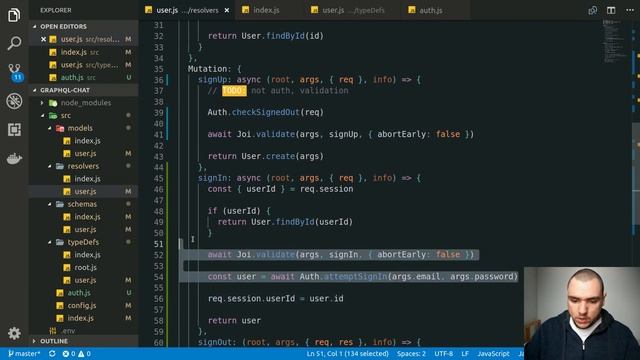This screenshot has height=360, width=640.
Task: Select JavaScript language mode in status bar
Action: pyautogui.click(x=493, y=353)
